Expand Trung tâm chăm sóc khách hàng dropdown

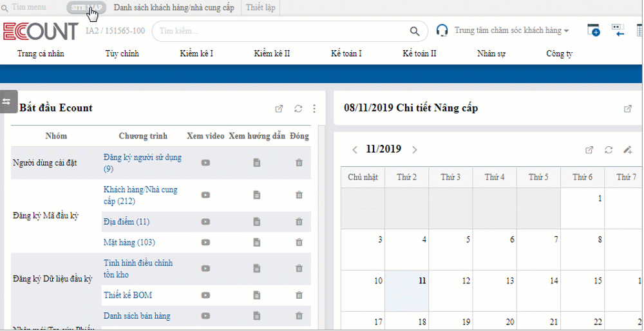[x=511, y=30]
